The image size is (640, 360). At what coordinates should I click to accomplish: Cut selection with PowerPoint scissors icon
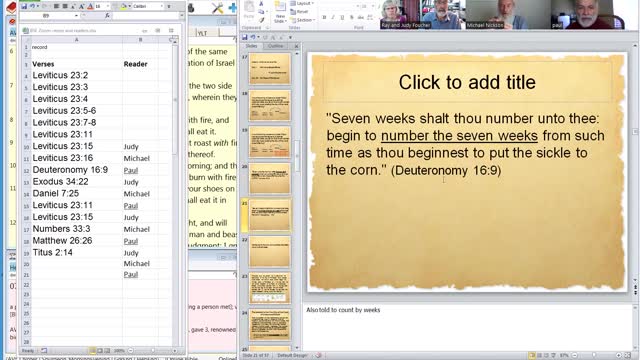click(261, 4)
